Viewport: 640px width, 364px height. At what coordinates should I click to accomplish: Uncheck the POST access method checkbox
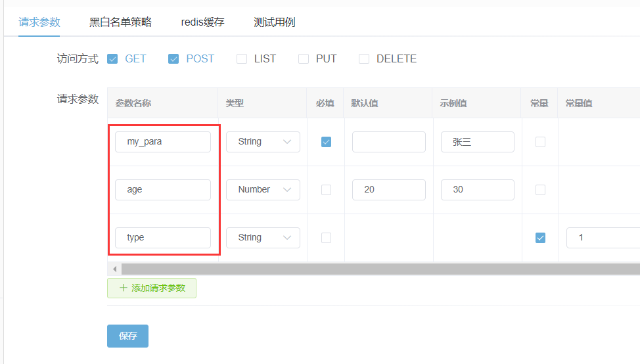click(x=173, y=59)
